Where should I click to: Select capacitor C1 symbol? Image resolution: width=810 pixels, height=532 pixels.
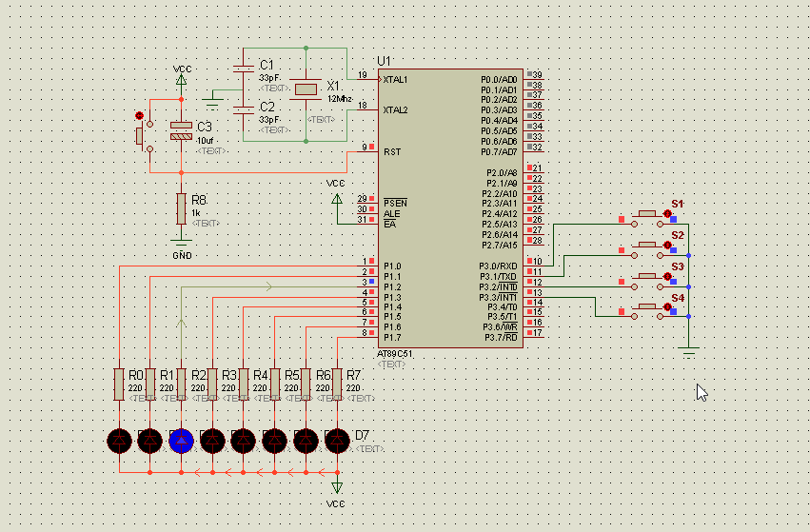click(244, 69)
